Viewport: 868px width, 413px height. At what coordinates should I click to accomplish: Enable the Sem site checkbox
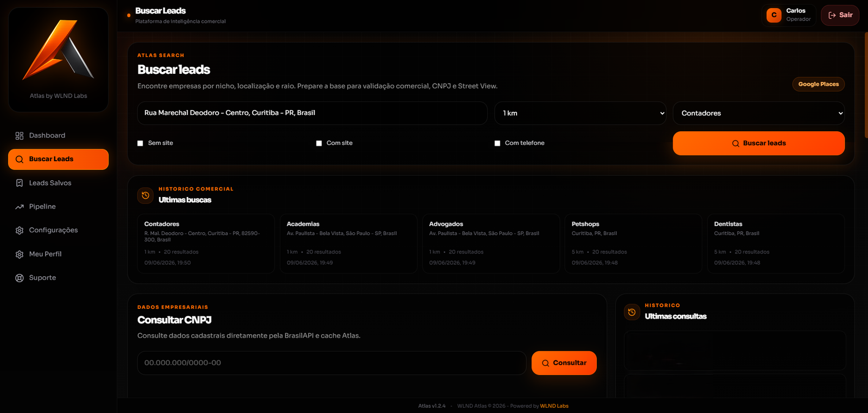[141, 143]
